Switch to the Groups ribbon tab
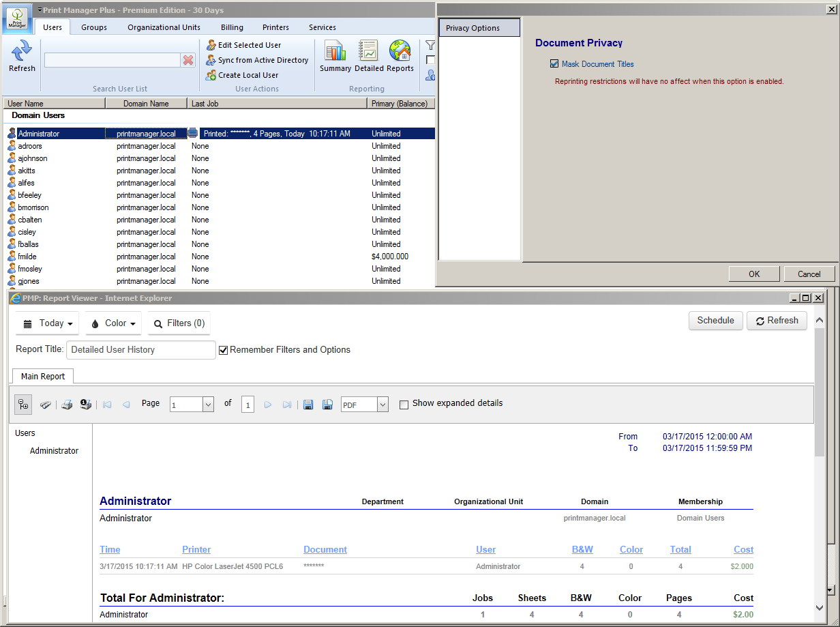The image size is (840, 627). point(94,27)
